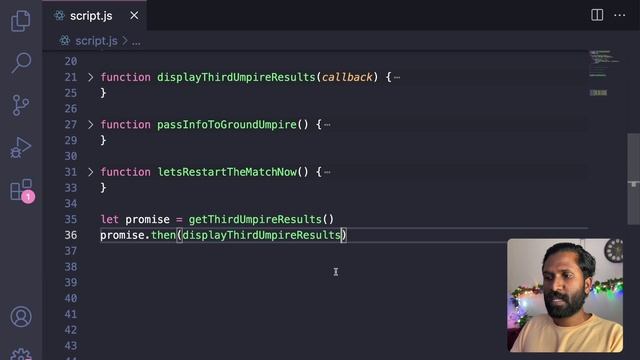Viewport: 640px width, 360px height.
Task: Unfold ellipsis after displayThirdUmpireResults brace
Action: pos(397,78)
